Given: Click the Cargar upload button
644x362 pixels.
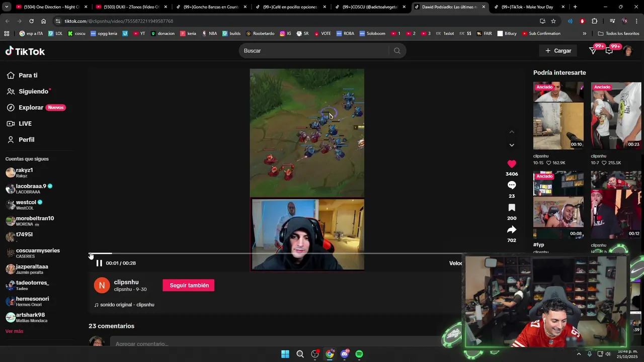Looking at the screenshot, I should click(x=558, y=51).
